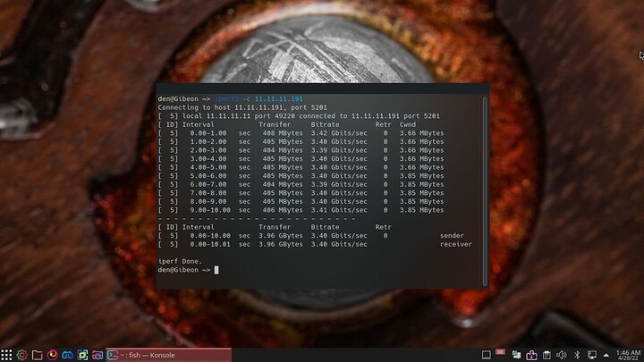Open System Settings from the taskbar

[x=22, y=355]
